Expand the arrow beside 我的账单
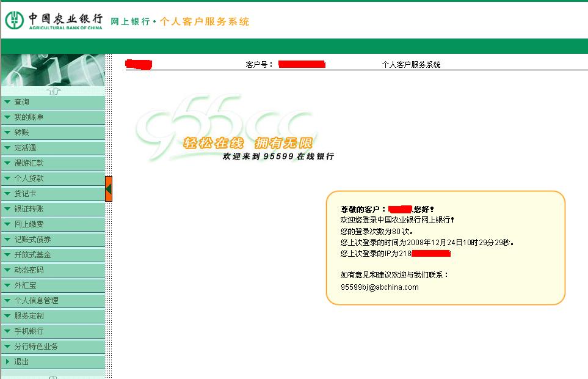The width and height of the screenshot is (588, 379). (7, 117)
